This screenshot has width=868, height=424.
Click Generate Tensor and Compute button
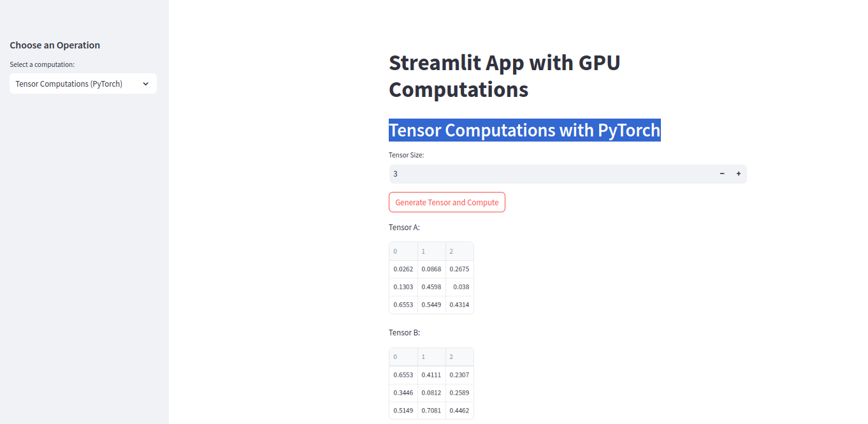[x=447, y=202]
